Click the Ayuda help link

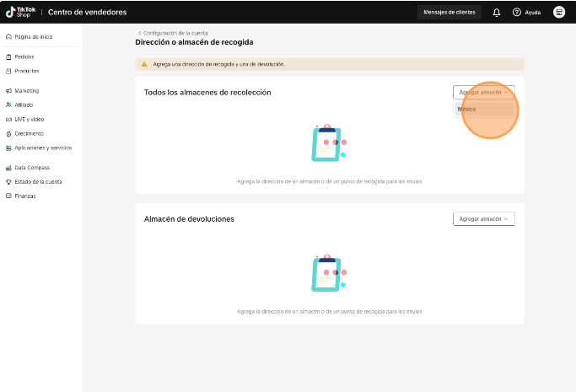click(533, 13)
